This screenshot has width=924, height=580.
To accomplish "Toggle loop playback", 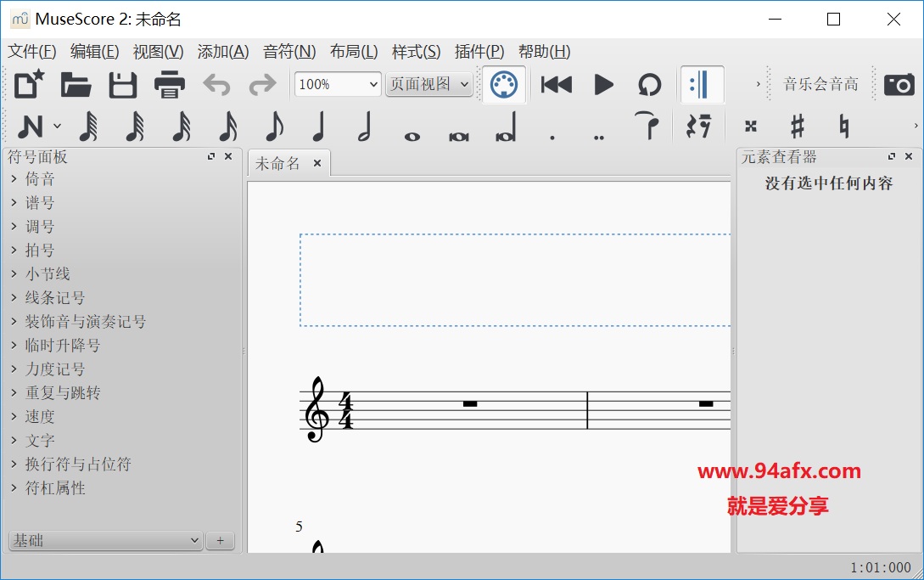I will (x=649, y=84).
